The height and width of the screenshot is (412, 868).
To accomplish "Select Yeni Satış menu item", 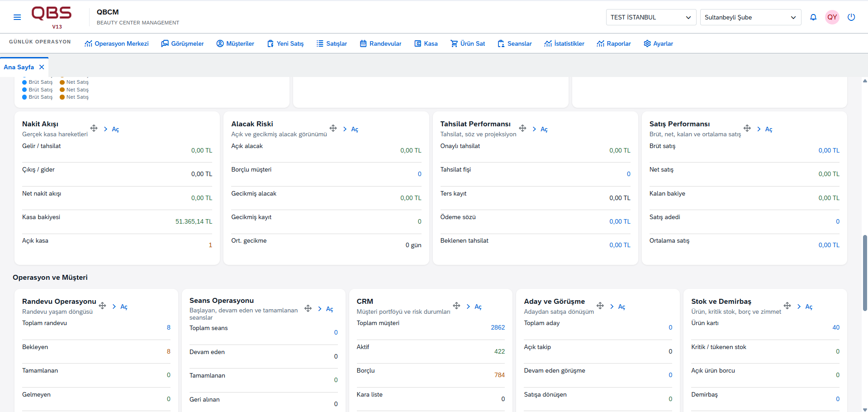I will point(285,43).
